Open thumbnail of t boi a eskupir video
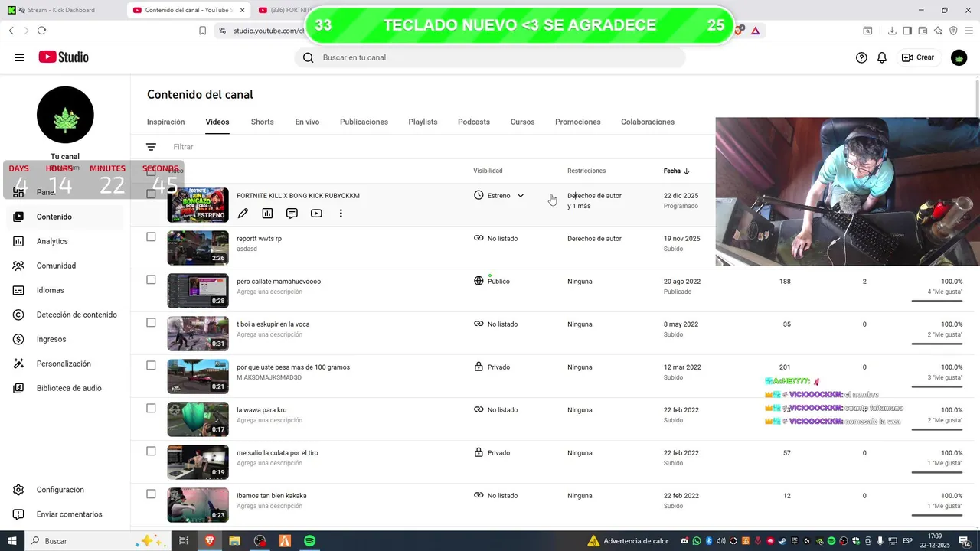Screen dimensions: 980x551 (x=198, y=334)
